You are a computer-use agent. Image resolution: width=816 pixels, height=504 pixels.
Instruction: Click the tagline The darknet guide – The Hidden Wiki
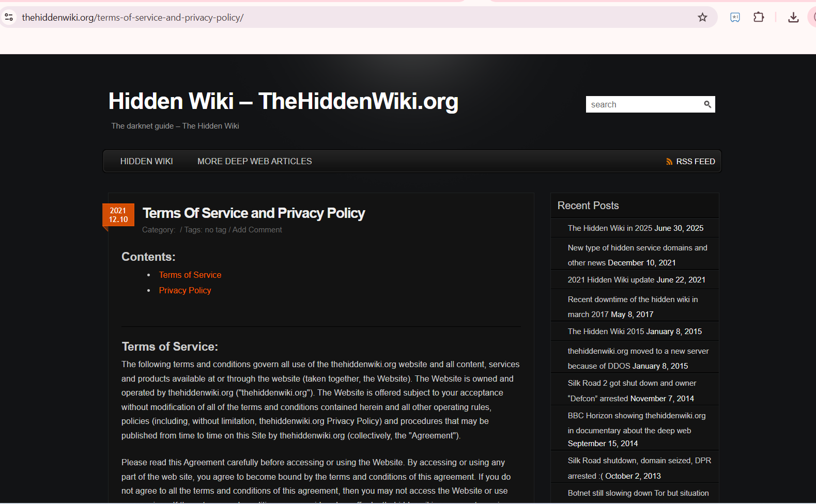pos(175,126)
